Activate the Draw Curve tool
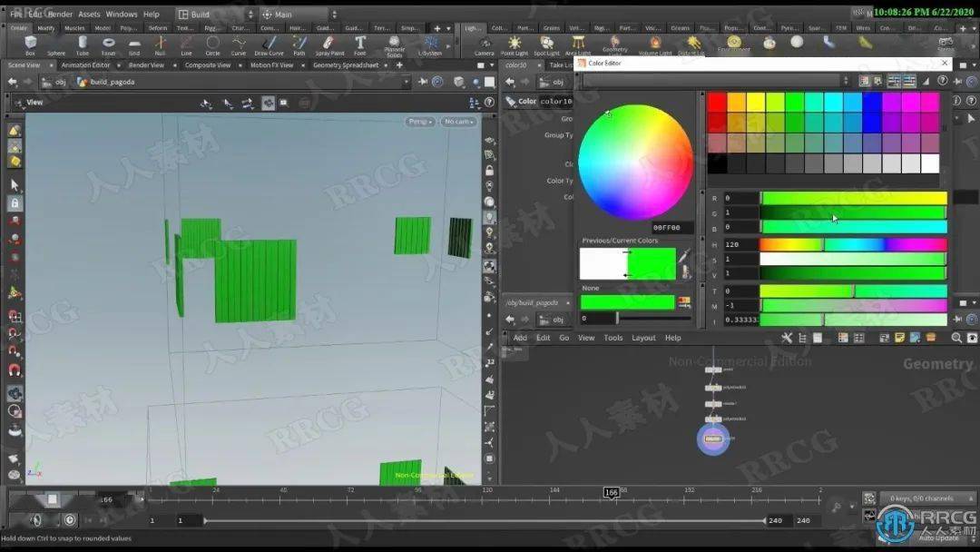 [269, 45]
